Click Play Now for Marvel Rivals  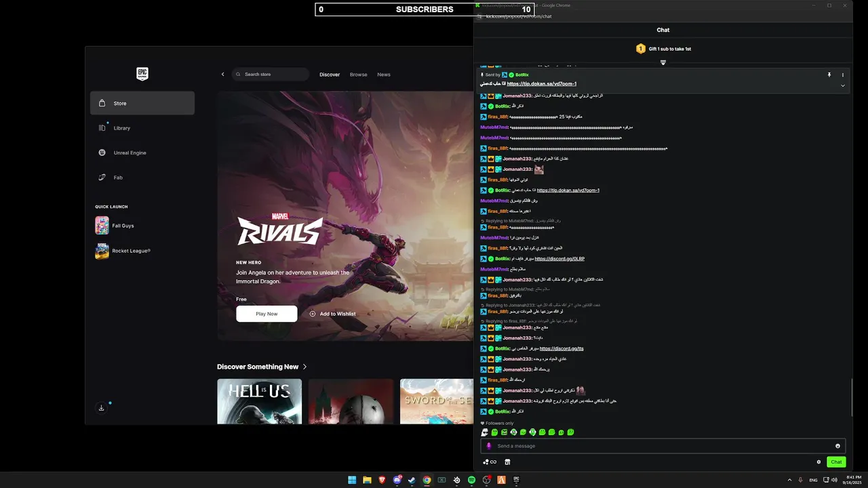tap(267, 314)
